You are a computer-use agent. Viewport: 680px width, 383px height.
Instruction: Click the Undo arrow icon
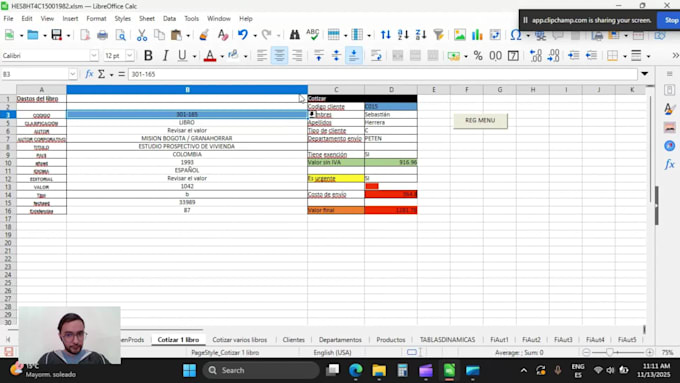click(243, 35)
